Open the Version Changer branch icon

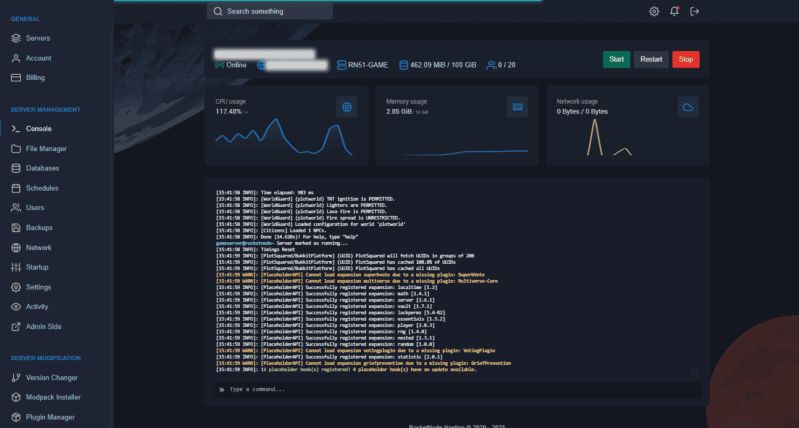pyautogui.click(x=16, y=378)
